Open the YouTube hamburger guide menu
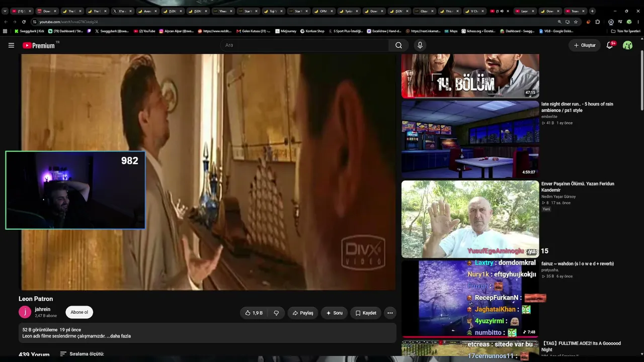Image resolution: width=644 pixels, height=362 pixels. coord(11,45)
